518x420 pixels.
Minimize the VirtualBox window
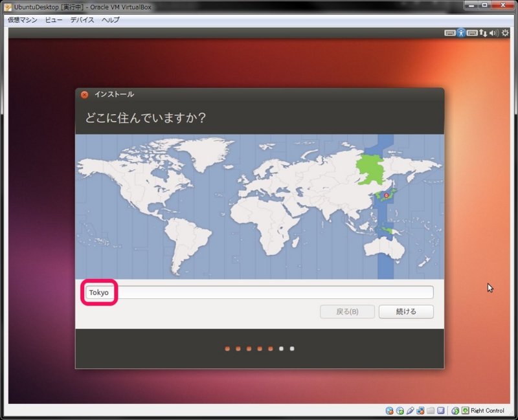[x=471, y=5]
